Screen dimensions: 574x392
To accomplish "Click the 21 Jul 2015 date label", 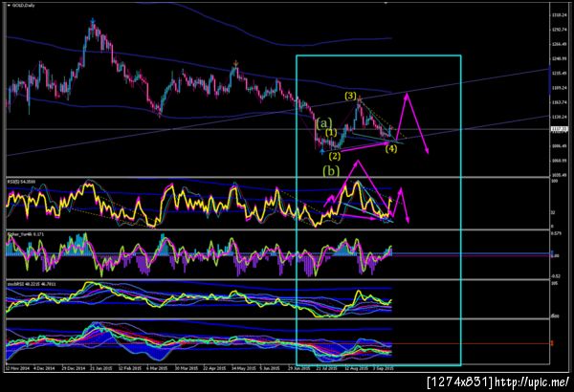I will (x=327, y=368).
